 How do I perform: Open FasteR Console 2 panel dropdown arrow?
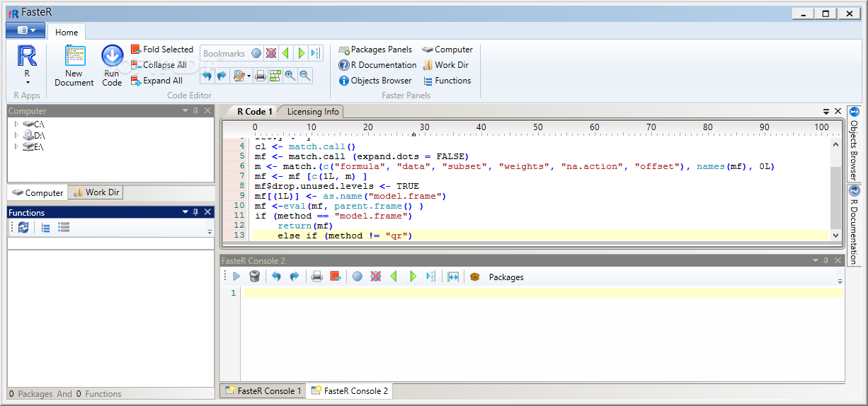tap(816, 261)
